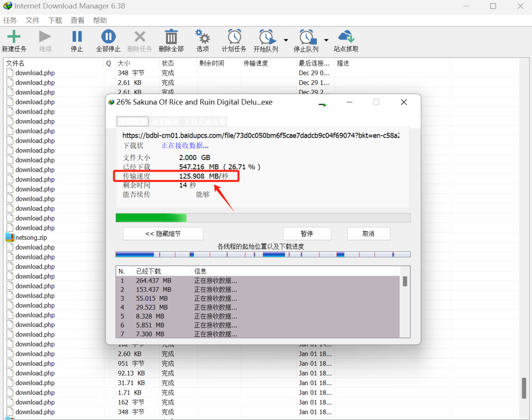This screenshot has width=532, height=420.
Task: Click the IDM icon in download dialog title
Action: tap(111, 102)
